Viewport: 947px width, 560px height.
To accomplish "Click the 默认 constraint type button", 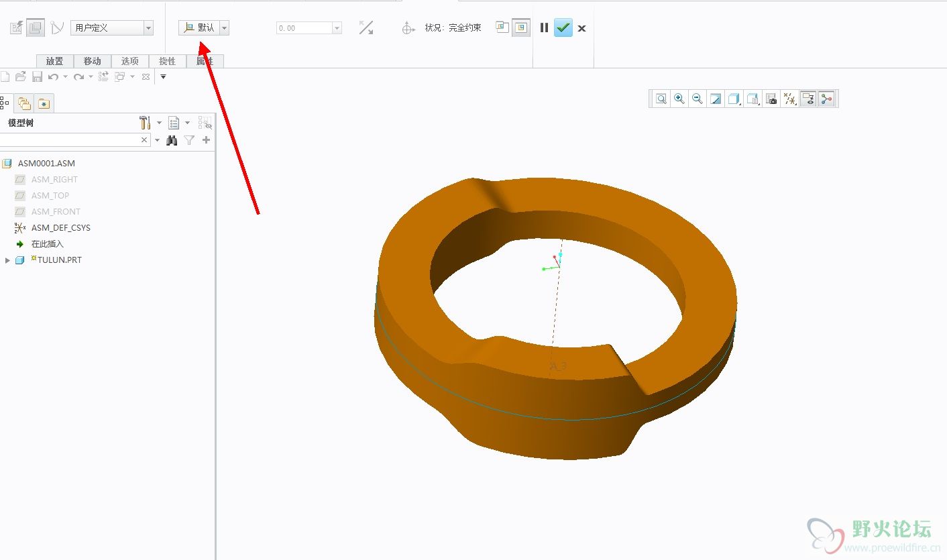I will pyautogui.click(x=199, y=28).
